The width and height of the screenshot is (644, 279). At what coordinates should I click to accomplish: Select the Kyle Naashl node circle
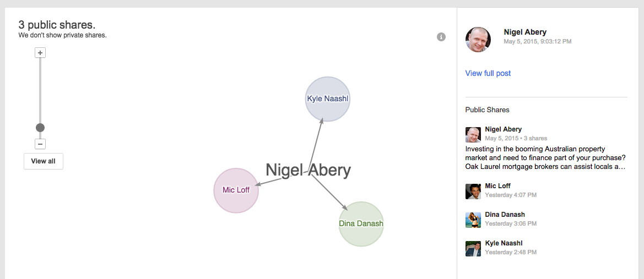tap(328, 99)
